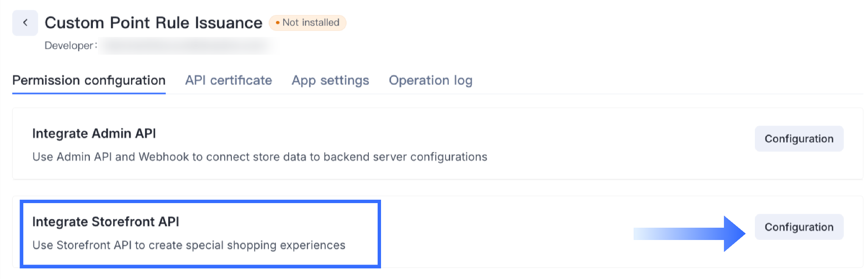Click the Custom Point Rule Issuance title
The height and width of the screenshot is (279, 868).
coord(153,23)
